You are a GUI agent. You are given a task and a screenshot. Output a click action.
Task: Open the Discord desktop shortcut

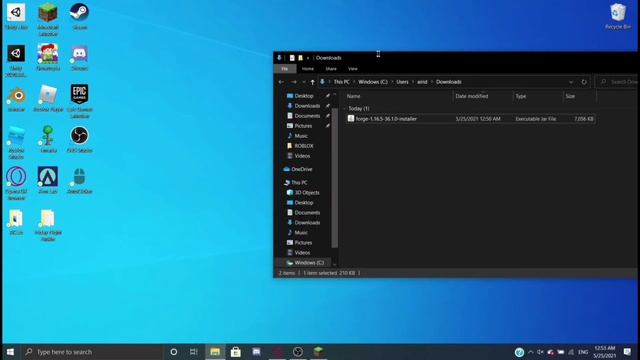pyautogui.click(x=79, y=58)
